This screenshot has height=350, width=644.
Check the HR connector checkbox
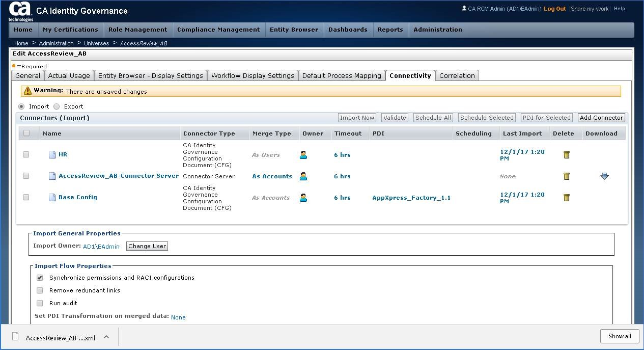(26, 154)
